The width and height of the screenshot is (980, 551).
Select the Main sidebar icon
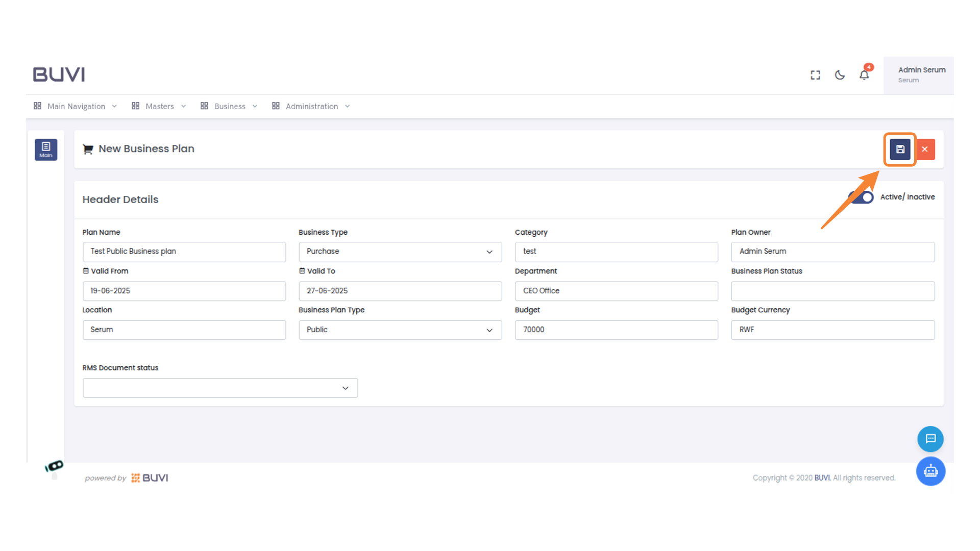46,149
